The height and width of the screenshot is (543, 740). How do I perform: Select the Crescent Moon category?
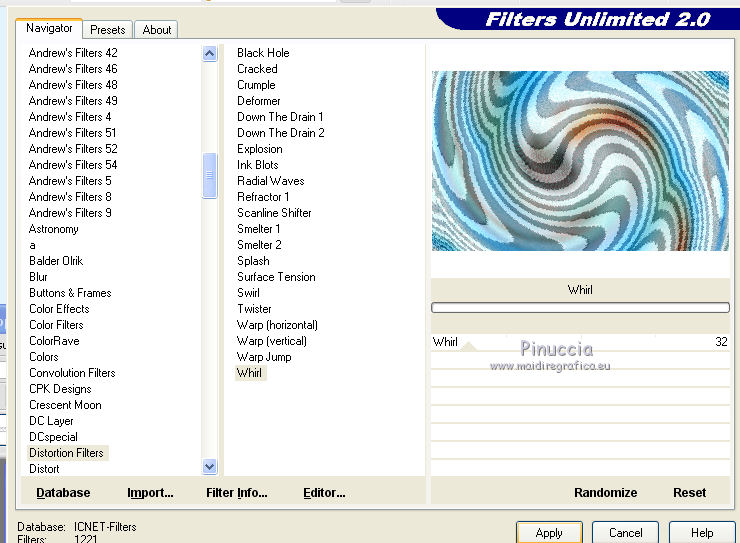[65, 405]
